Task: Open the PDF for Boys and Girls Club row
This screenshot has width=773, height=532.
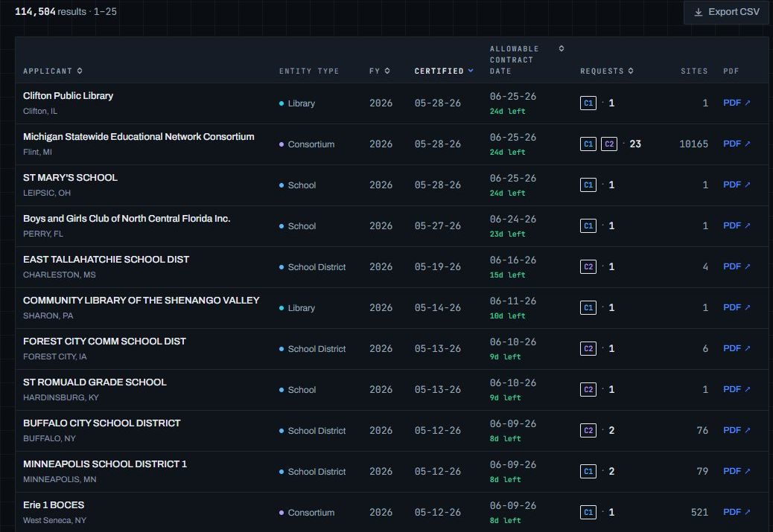Action: point(737,225)
